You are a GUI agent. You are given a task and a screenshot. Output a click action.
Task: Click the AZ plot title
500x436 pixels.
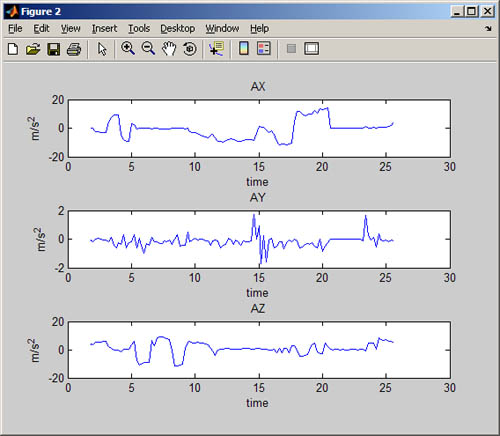click(258, 308)
